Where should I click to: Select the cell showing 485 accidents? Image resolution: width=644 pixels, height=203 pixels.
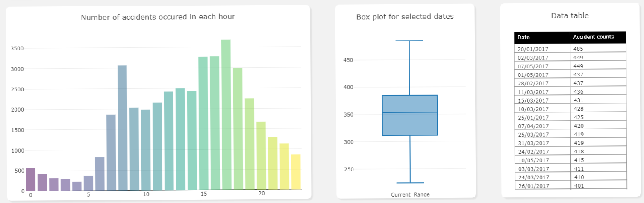598,48
